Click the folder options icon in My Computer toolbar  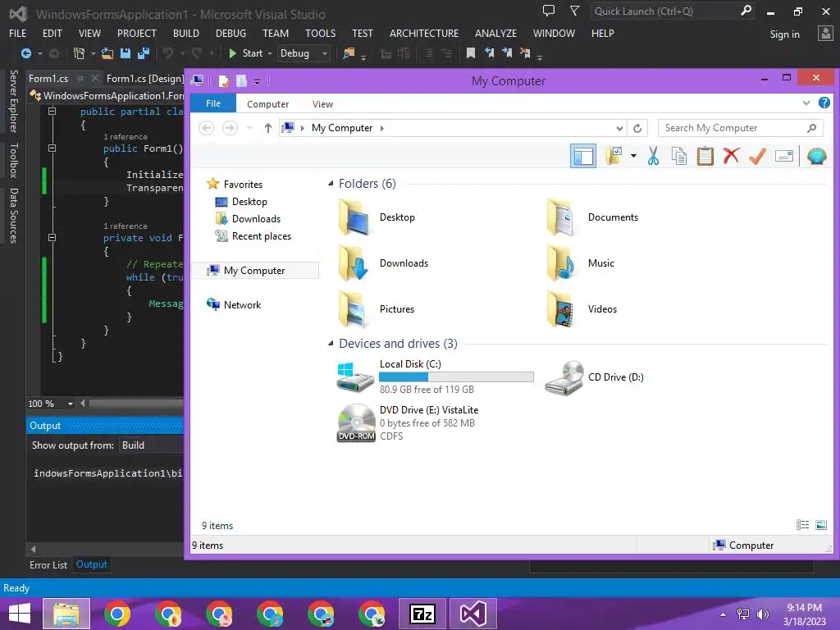pyautogui.click(x=614, y=156)
